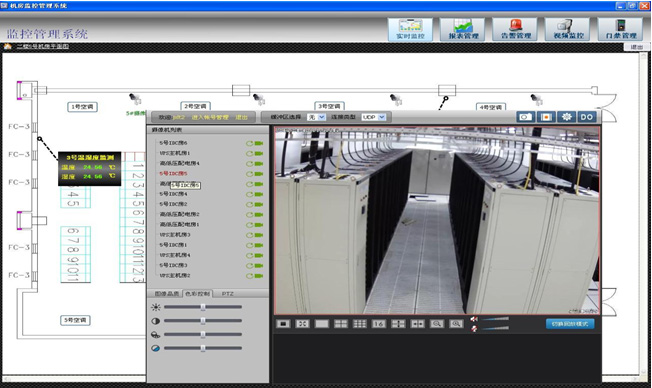Open 实时监控 real-time monitoring module
Viewport: 652px width, 388px height.
[410, 30]
